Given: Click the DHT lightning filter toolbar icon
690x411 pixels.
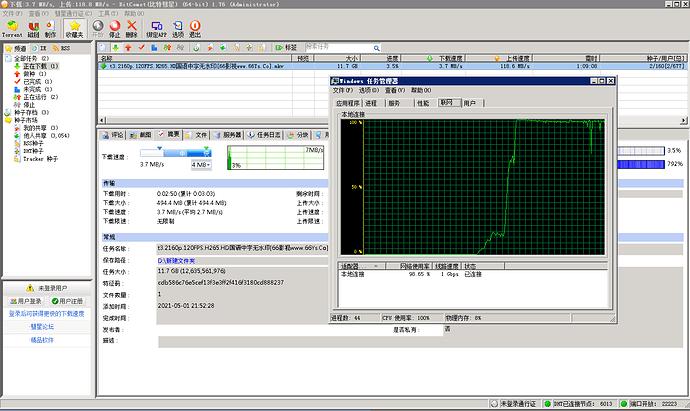Looking at the screenshot, I should click(249, 48).
